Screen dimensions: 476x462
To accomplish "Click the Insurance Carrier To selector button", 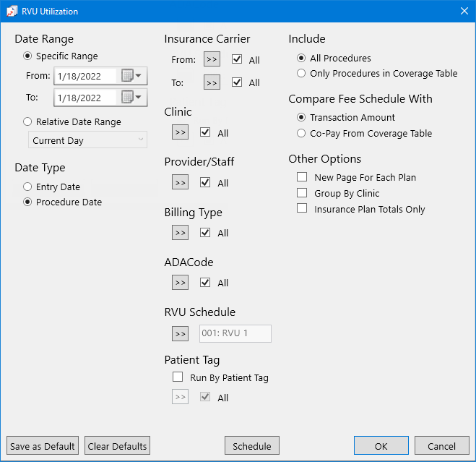I will tap(212, 83).
